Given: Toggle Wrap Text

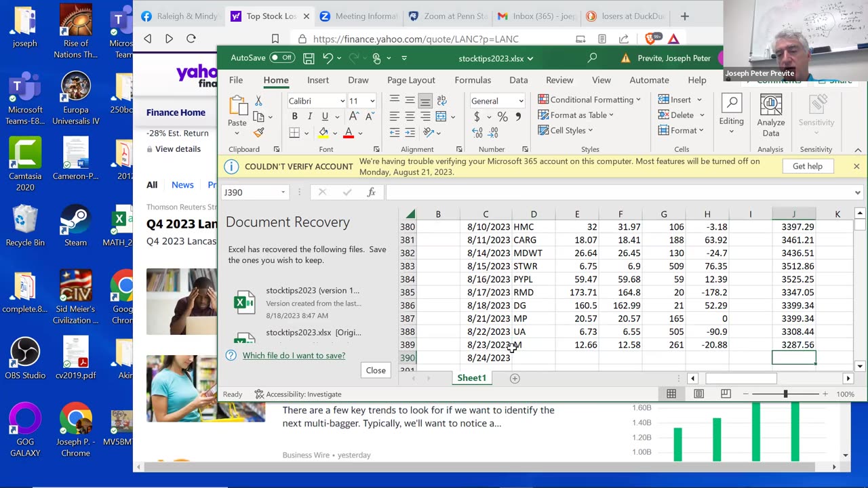Looking at the screenshot, I should [442, 100].
